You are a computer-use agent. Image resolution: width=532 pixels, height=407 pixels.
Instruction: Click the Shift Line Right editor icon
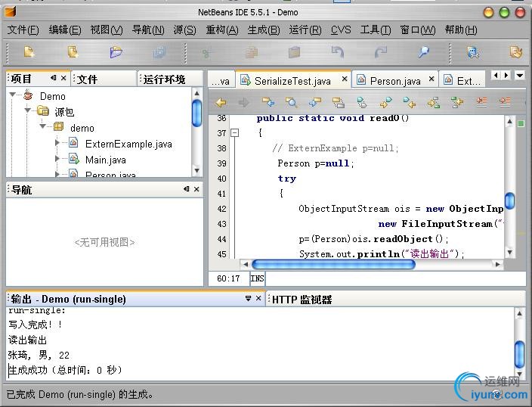(x=505, y=102)
